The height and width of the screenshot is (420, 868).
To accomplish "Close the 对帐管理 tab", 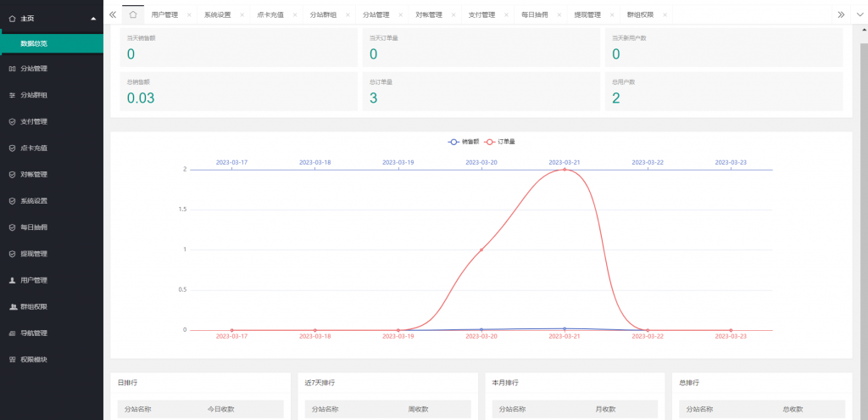I will tap(453, 15).
